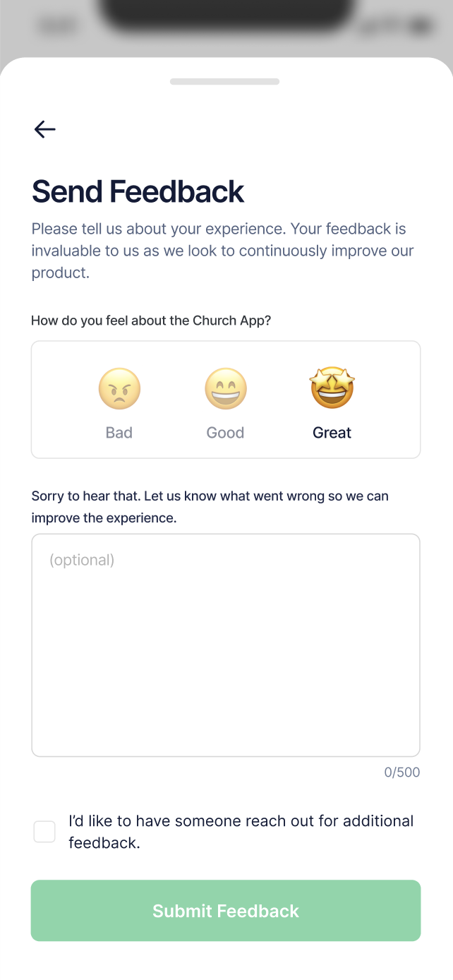The width and height of the screenshot is (453, 980).
Task: Grab the bottom sheet drag handle
Action: (225, 82)
